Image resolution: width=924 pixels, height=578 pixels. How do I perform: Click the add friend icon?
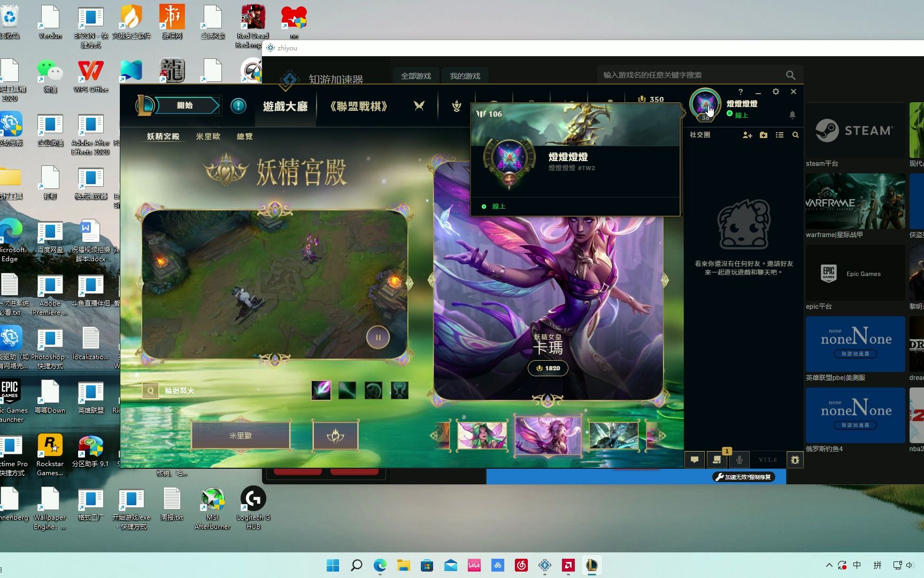click(x=748, y=135)
